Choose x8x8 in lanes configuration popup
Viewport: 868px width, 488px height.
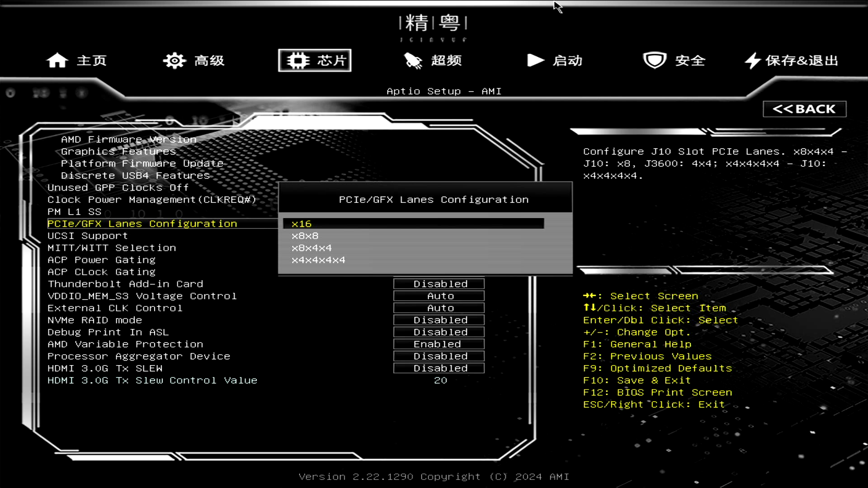click(x=305, y=236)
